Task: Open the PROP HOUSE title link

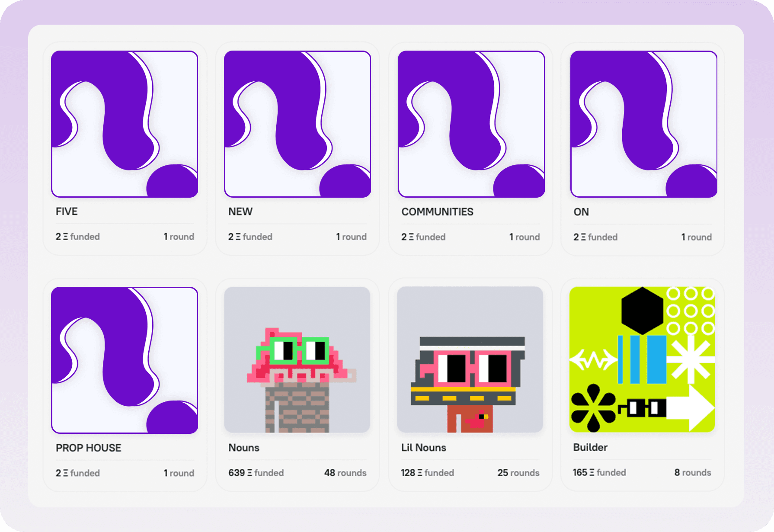Action: tap(88, 448)
